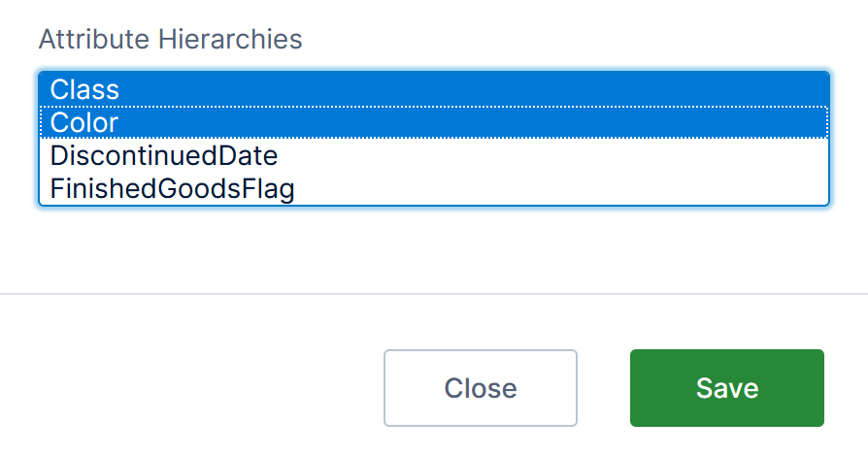Save the attribute hierarchy selection

point(726,388)
